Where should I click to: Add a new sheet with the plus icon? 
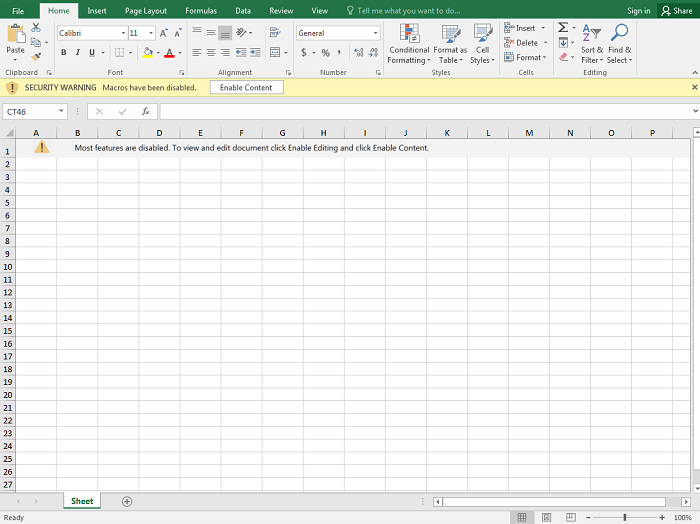tap(127, 501)
